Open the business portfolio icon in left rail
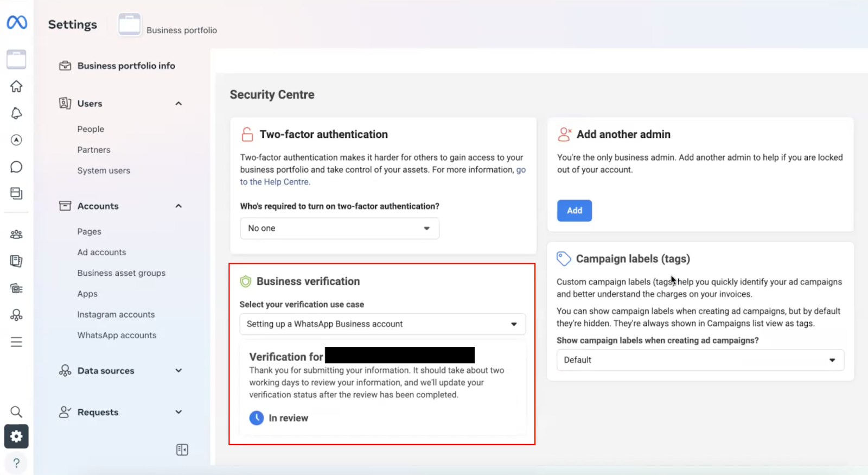The height and width of the screenshot is (475, 868). (x=16, y=59)
